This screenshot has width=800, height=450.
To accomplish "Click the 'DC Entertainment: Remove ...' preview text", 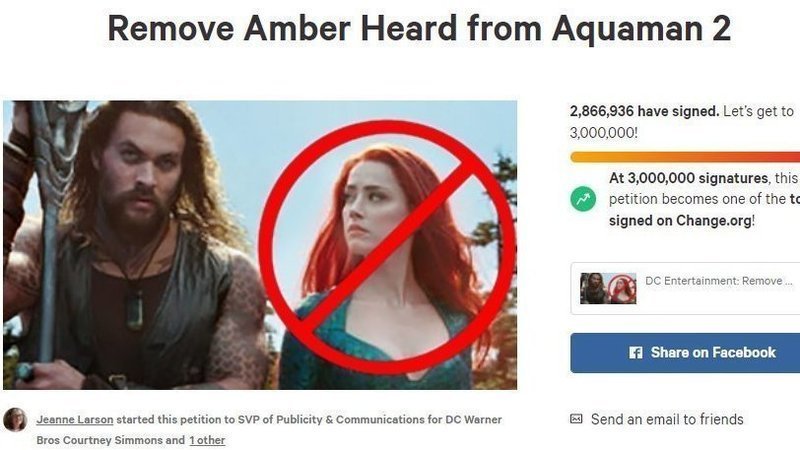I will [x=718, y=281].
